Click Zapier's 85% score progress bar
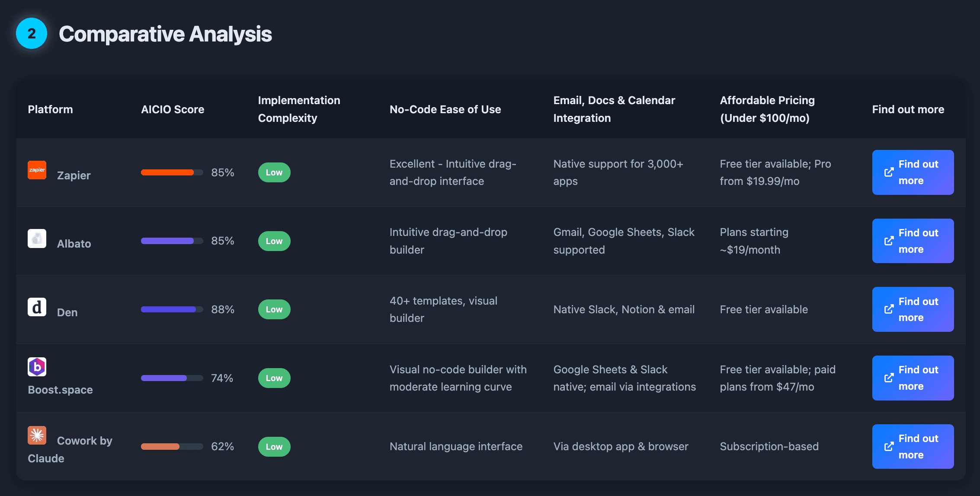Viewport: 980px width, 496px height. (171, 172)
